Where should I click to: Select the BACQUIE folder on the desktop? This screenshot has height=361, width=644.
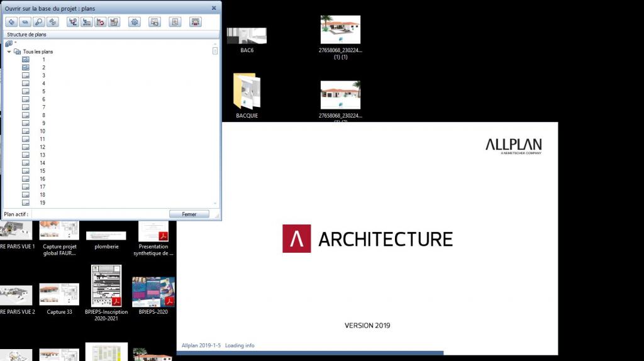click(247, 96)
